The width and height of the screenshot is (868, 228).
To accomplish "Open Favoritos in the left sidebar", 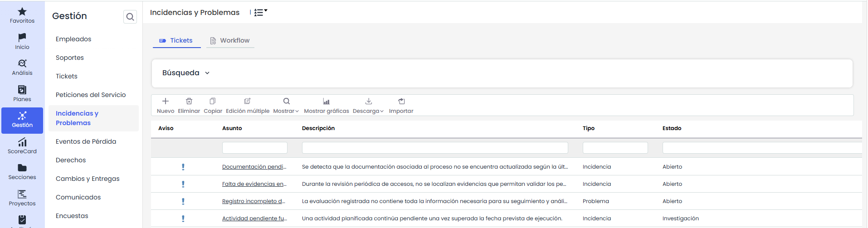I will coord(22,15).
